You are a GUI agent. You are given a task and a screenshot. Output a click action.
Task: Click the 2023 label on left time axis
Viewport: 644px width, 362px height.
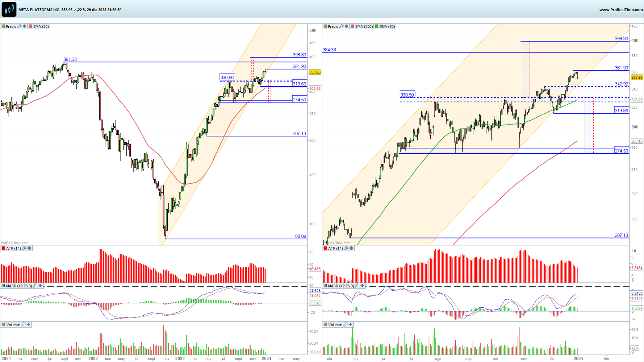click(x=180, y=359)
